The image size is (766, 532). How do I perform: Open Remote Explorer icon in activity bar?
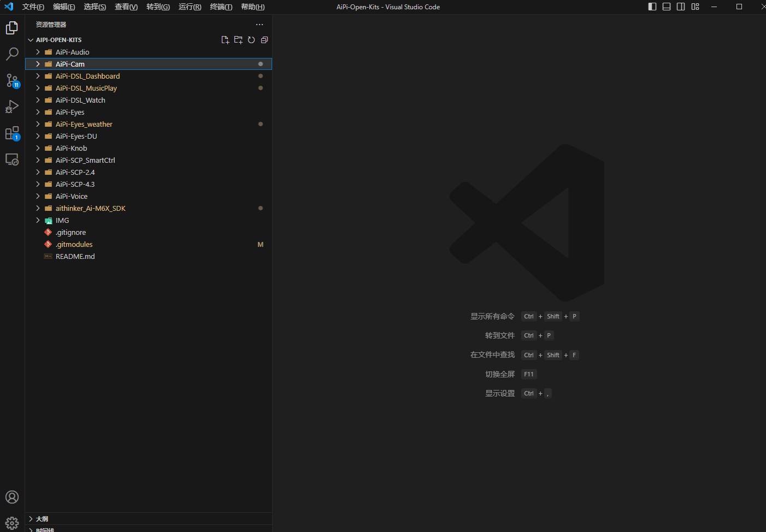pyautogui.click(x=12, y=159)
